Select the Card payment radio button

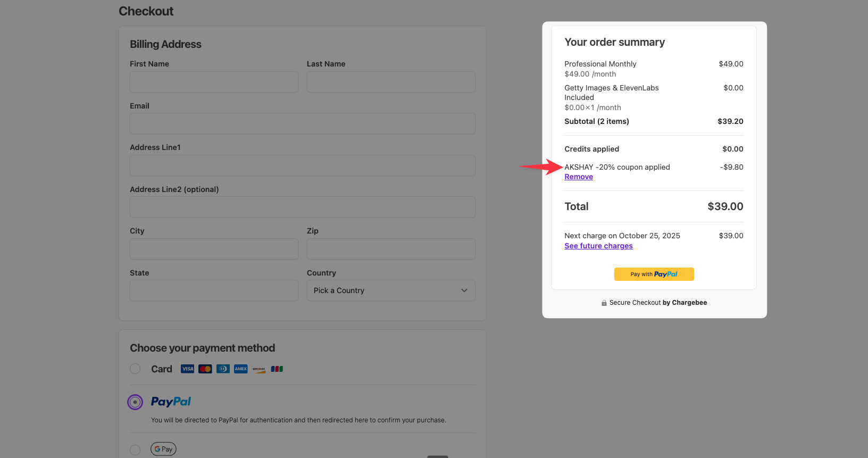tap(135, 369)
